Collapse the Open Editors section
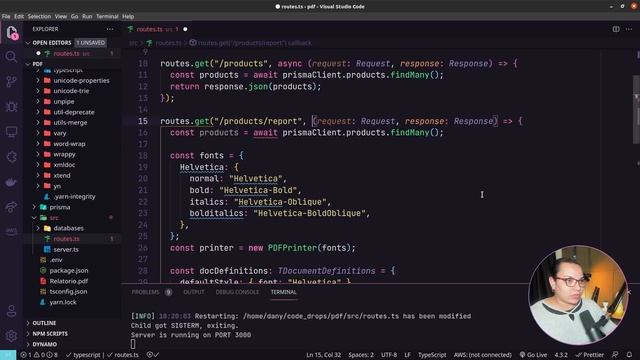This screenshot has width=640, height=360. click(x=52, y=42)
